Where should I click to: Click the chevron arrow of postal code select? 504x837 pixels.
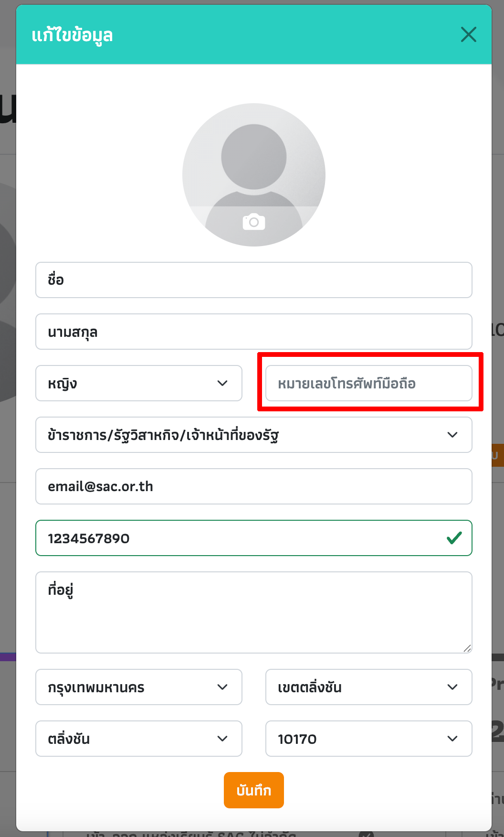pyautogui.click(x=452, y=739)
